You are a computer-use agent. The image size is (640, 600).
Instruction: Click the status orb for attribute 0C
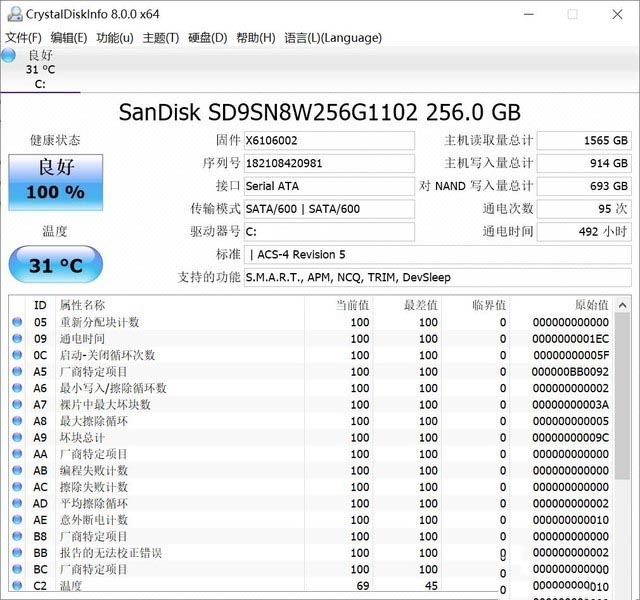17,355
